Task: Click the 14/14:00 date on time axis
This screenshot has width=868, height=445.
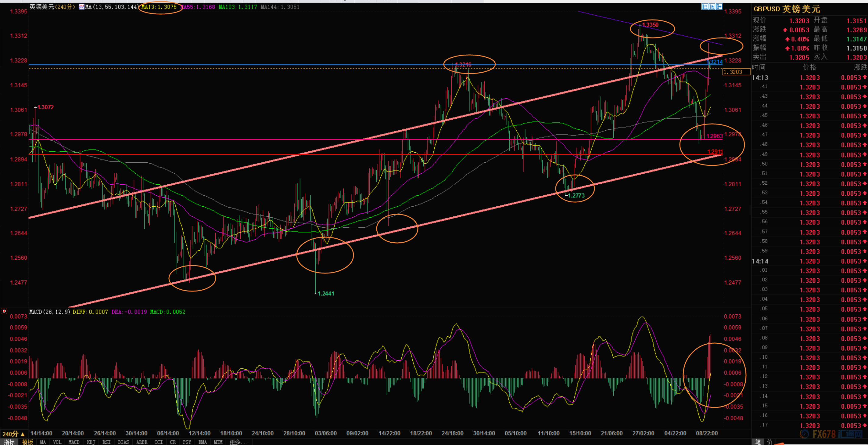Action: pos(41,433)
